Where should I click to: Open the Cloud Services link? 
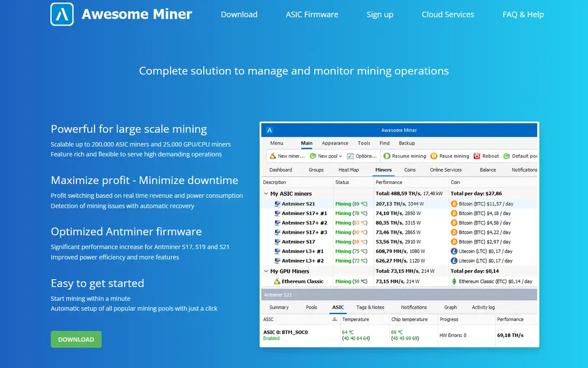tap(448, 14)
